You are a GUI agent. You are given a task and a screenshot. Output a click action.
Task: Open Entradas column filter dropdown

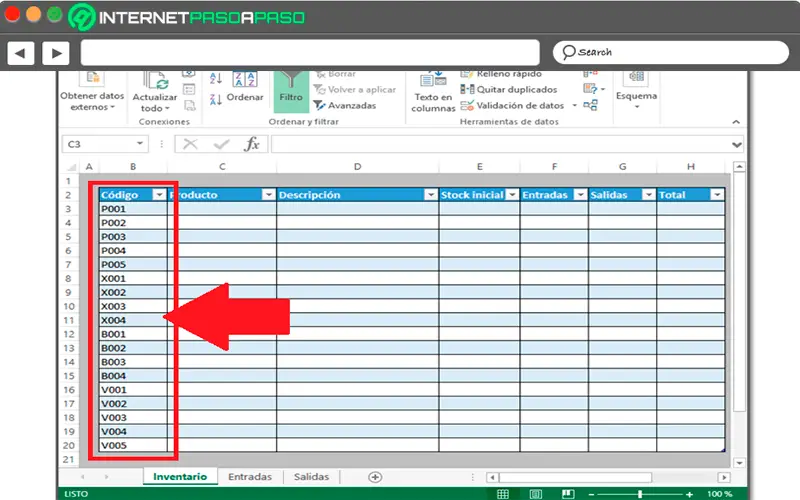click(581, 195)
